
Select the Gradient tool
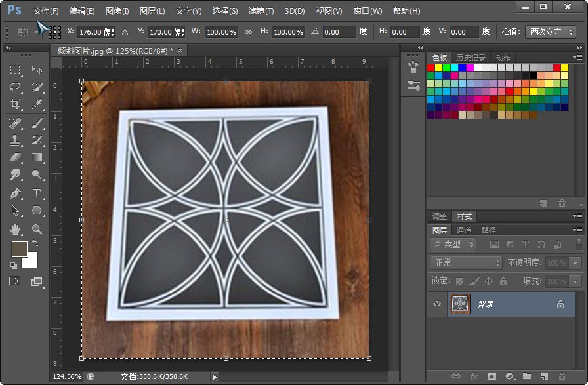tap(37, 156)
